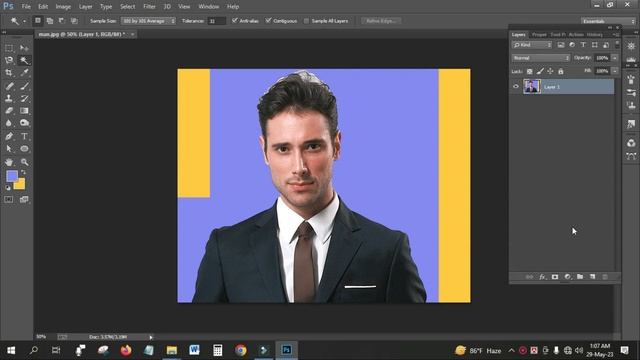
Task: Open the Layers panel flyout menu
Action: point(616,35)
